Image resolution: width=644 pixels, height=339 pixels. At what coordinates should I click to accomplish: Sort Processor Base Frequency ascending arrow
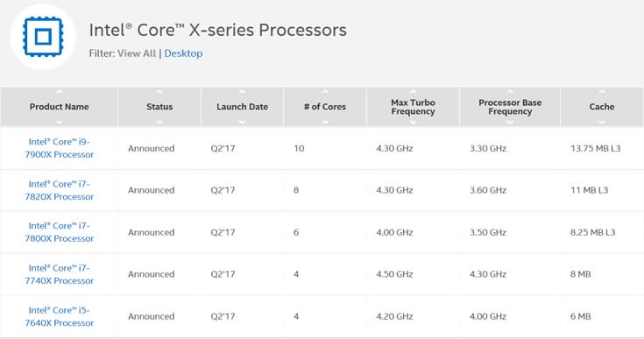510,92
